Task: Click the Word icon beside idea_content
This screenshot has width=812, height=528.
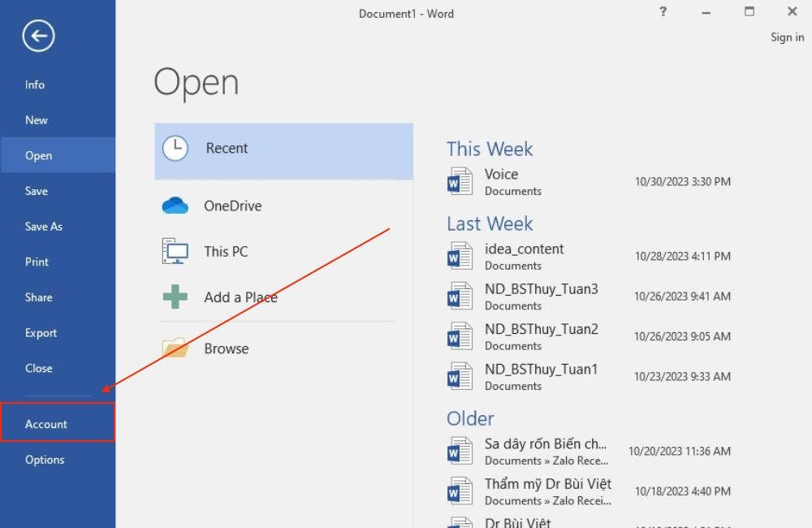Action: (460, 256)
